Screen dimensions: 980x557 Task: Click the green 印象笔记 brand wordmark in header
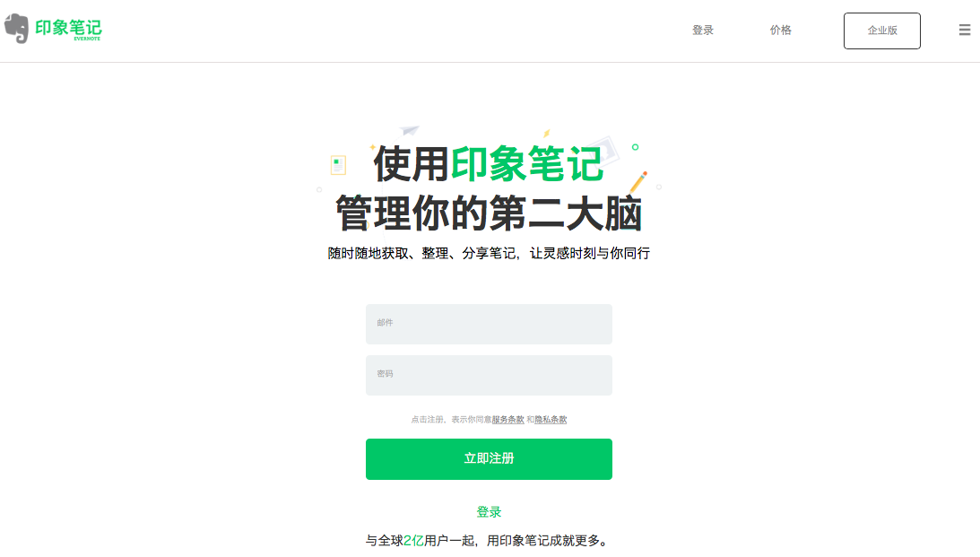pyautogui.click(x=68, y=28)
